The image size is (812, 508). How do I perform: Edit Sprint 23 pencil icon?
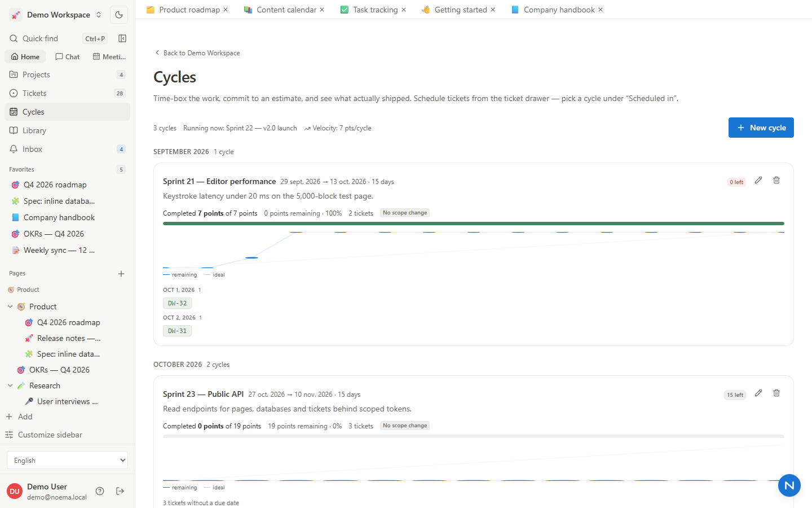[x=758, y=393]
